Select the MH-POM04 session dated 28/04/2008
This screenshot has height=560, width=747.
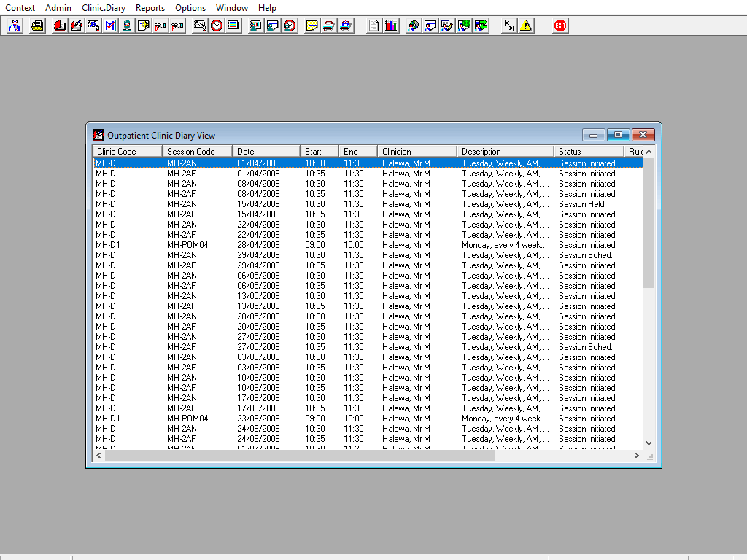(368, 245)
